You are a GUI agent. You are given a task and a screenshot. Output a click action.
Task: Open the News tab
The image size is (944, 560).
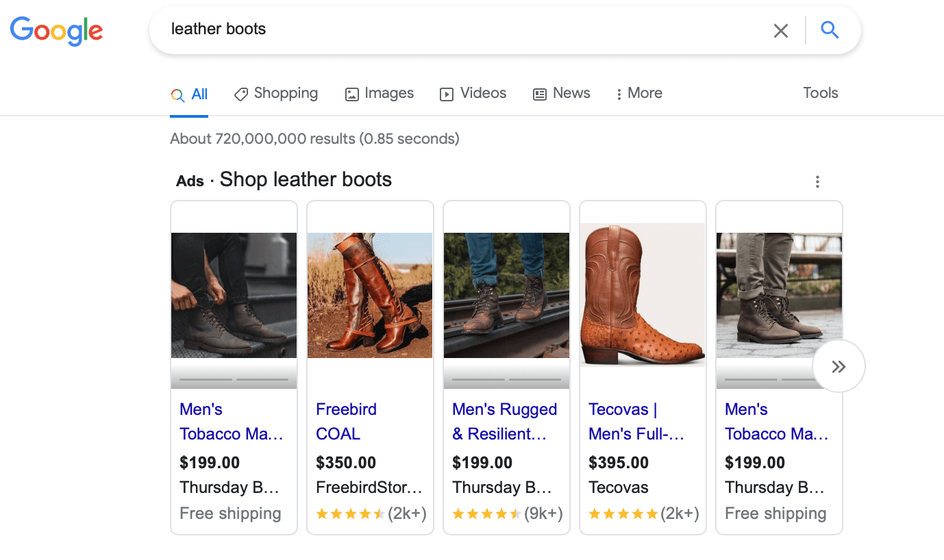[x=562, y=94]
